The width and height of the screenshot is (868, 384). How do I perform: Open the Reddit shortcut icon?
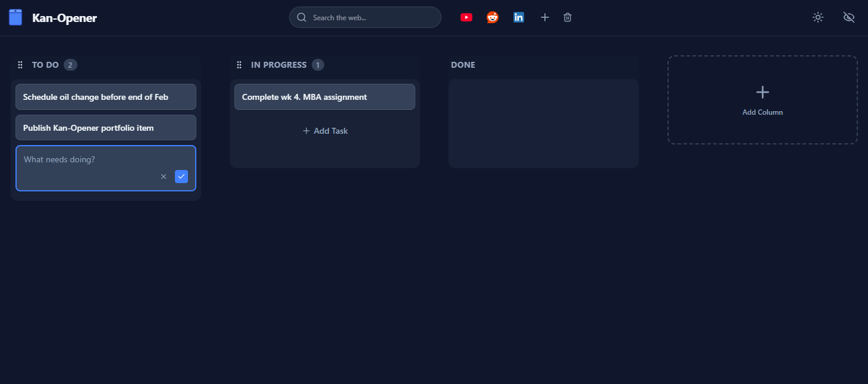pos(493,17)
